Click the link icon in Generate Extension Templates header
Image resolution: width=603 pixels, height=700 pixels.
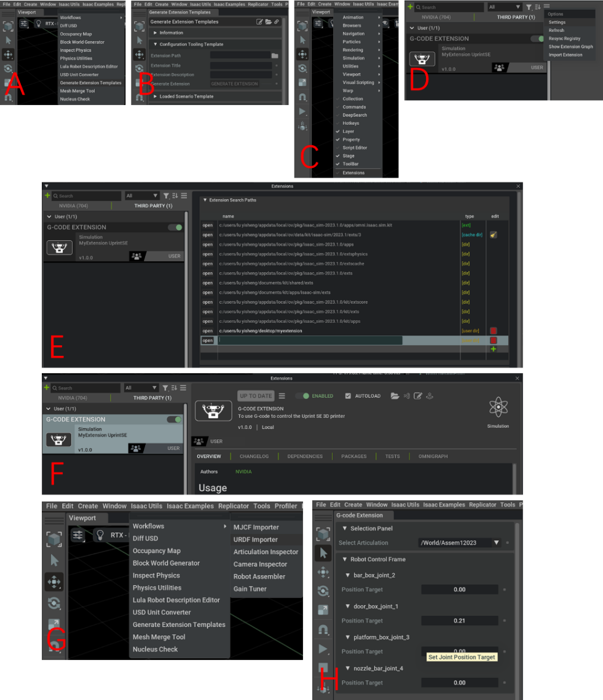(x=277, y=22)
